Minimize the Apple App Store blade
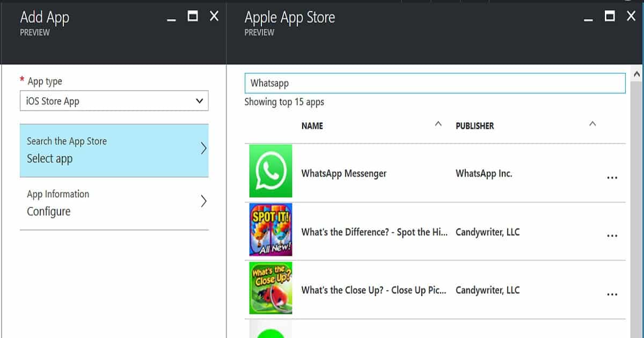Viewport: 644px width, 338px height. (x=589, y=19)
